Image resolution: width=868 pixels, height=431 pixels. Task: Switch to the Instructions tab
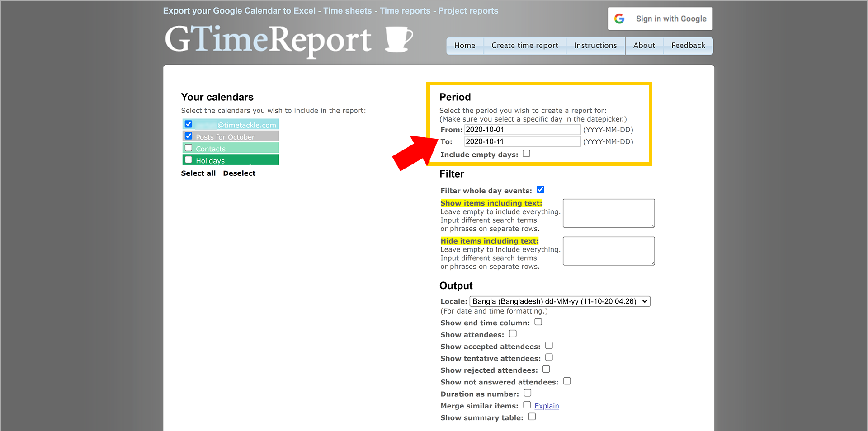coord(595,46)
